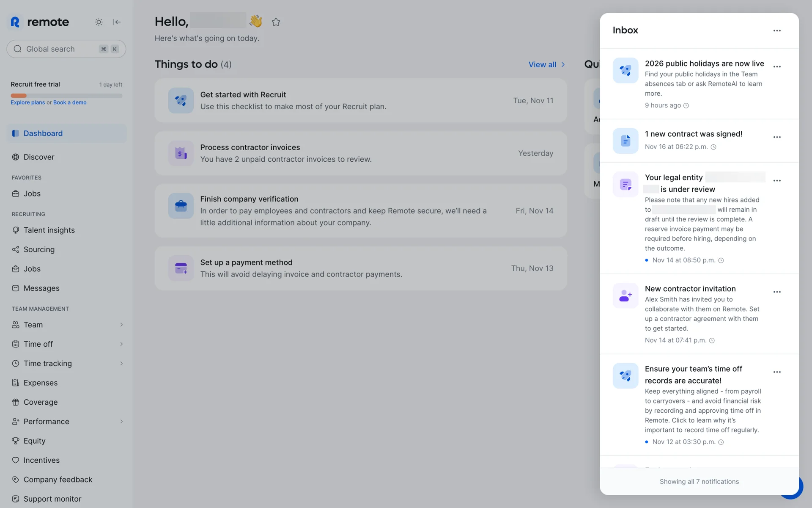The width and height of the screenshot is (812, 508).
Task: Toggle unread dot on legal entity notification
Action: (x=646, y=260)
